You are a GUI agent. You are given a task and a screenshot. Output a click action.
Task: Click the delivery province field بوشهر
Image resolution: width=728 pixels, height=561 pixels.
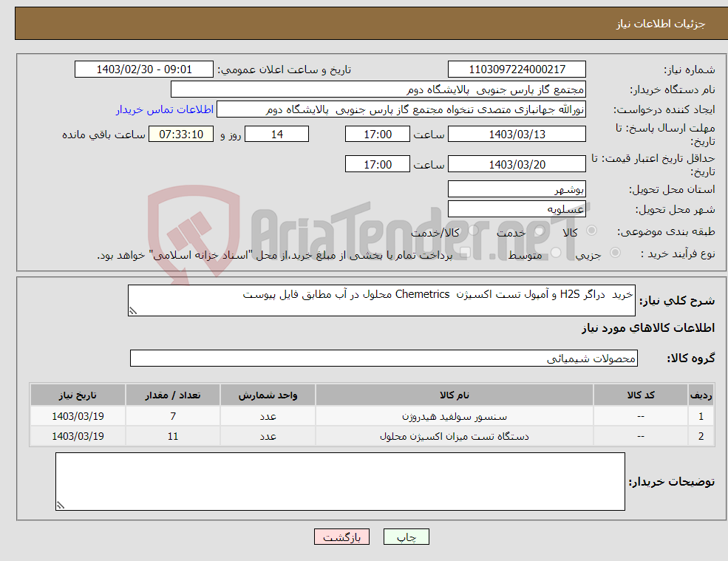(x=517, y=189)
